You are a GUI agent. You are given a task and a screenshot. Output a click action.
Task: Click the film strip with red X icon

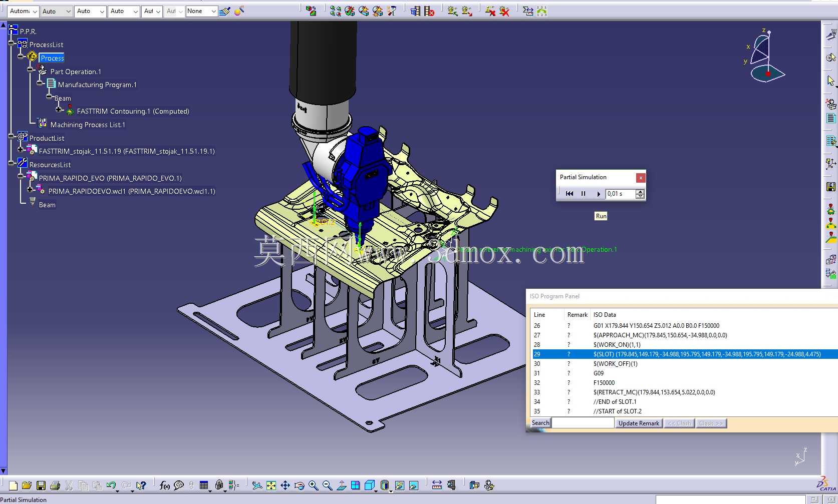429,11
